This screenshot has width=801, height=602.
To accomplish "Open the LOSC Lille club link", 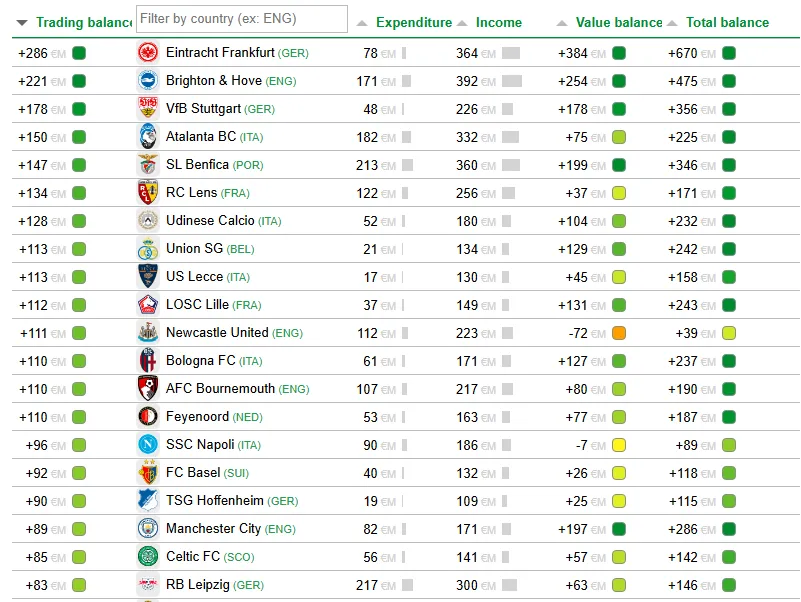I will point(197,305).
